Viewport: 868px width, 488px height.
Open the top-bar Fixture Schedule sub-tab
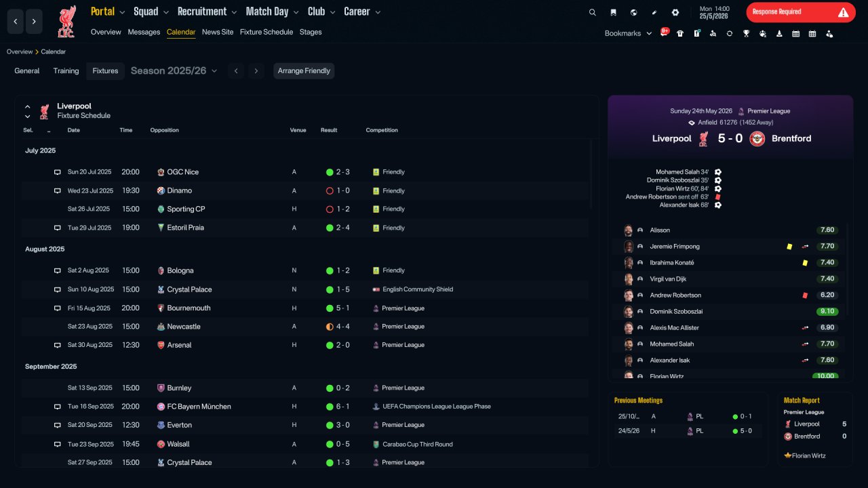(x=267, y=32)
